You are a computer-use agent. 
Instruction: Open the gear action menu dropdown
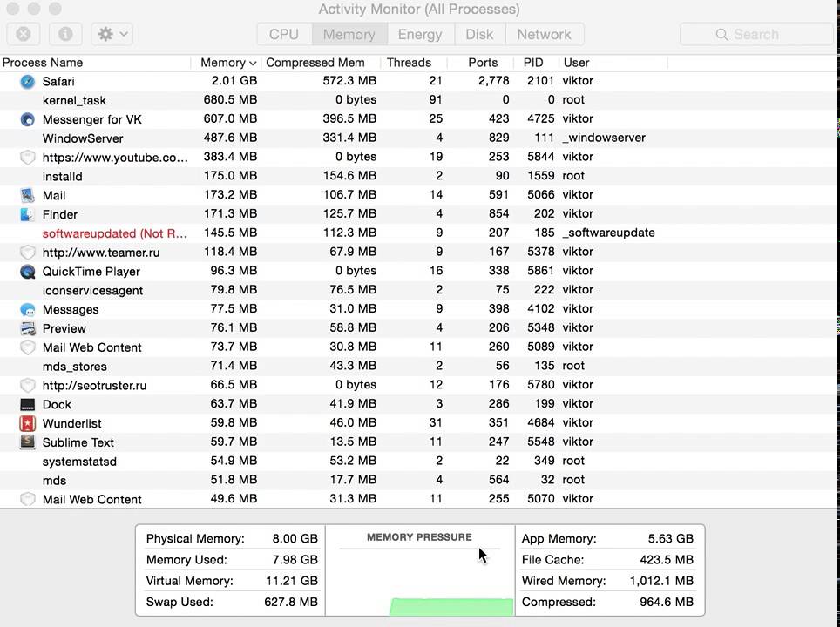[x=112, y=34]
